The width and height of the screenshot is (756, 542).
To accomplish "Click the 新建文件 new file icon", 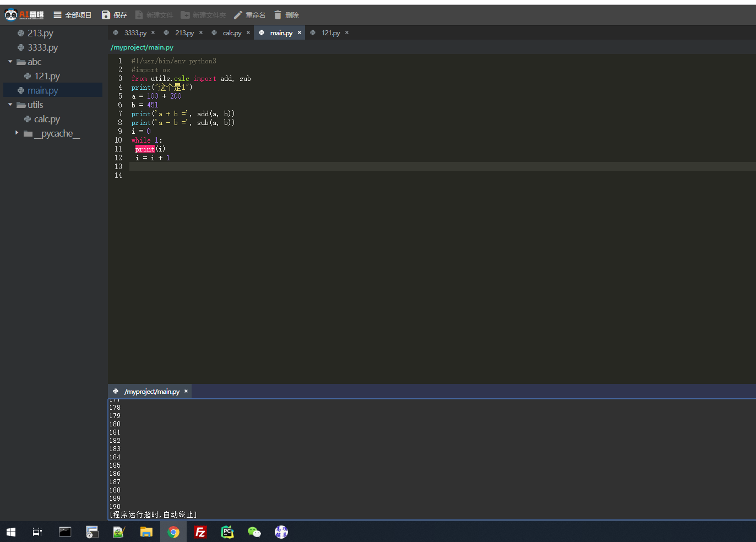I will (138, 14).
